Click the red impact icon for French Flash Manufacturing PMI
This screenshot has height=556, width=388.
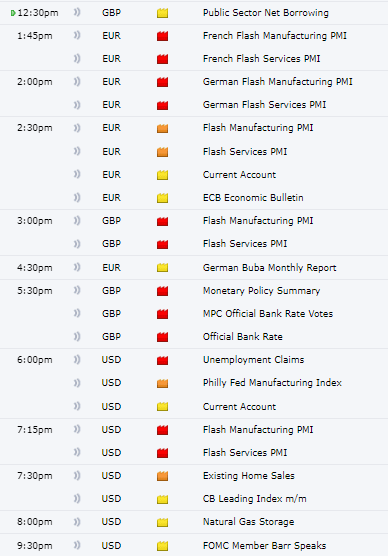(x=162, y=36)
